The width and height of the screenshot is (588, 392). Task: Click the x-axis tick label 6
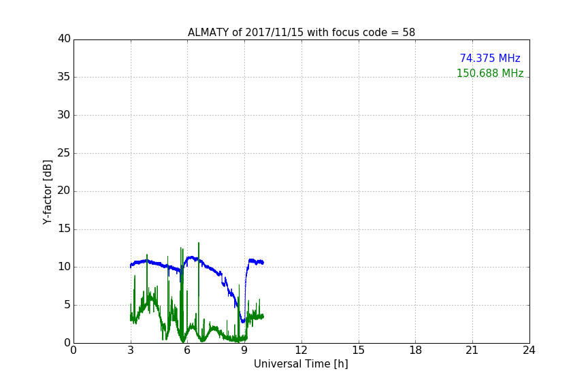click(187, 350)
